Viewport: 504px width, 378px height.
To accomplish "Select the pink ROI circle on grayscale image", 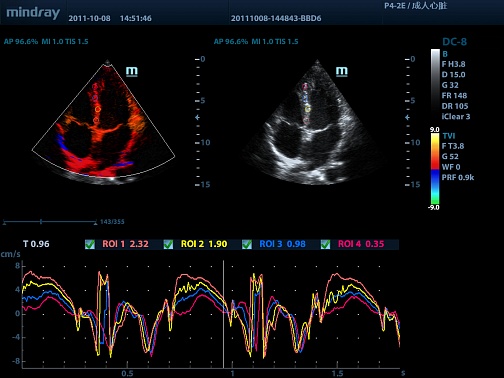I will (x=305, y=86).
